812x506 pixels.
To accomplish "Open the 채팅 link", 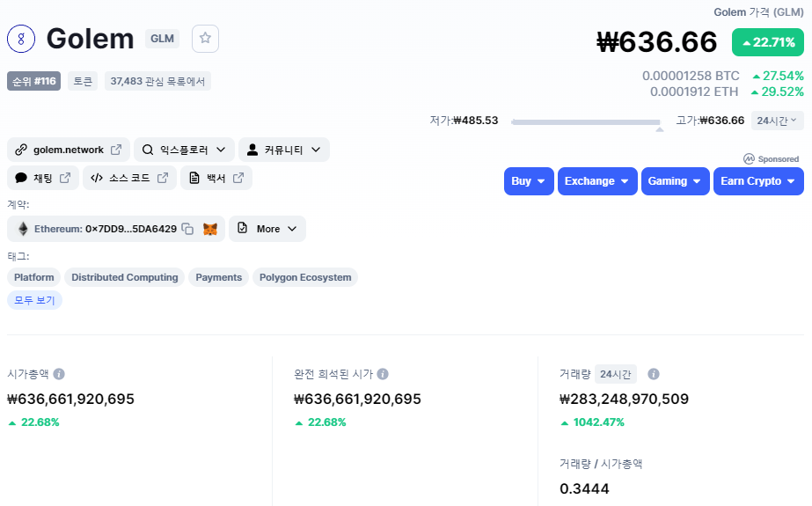I will tap(43, 178).
